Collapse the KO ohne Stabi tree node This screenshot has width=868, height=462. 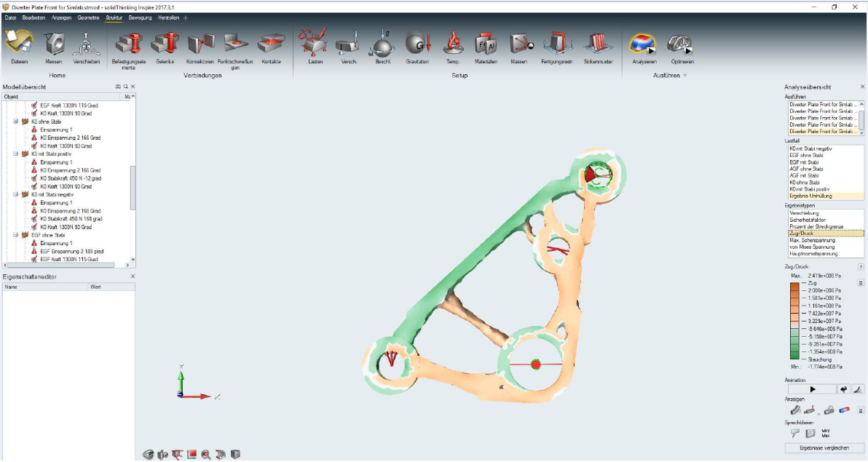pos(15,122)
